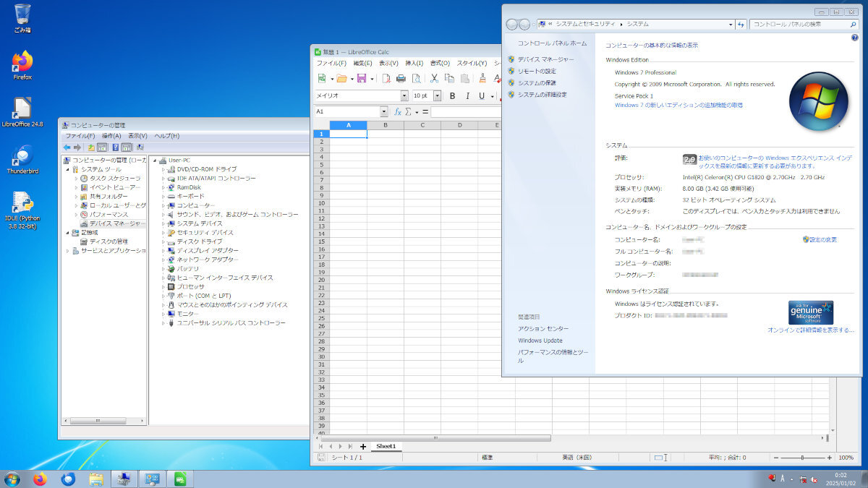Select the IDLE Python desktop icon

pos(22,210)
